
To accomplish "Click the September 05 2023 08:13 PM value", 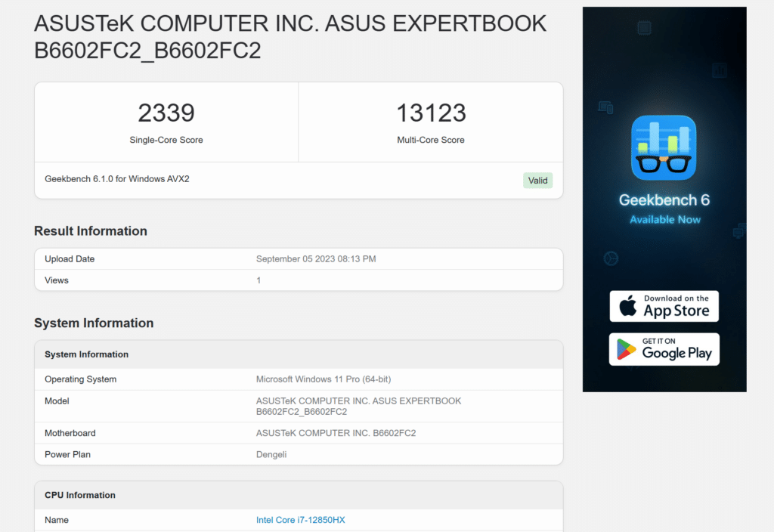I will click(x=316, y=259).
